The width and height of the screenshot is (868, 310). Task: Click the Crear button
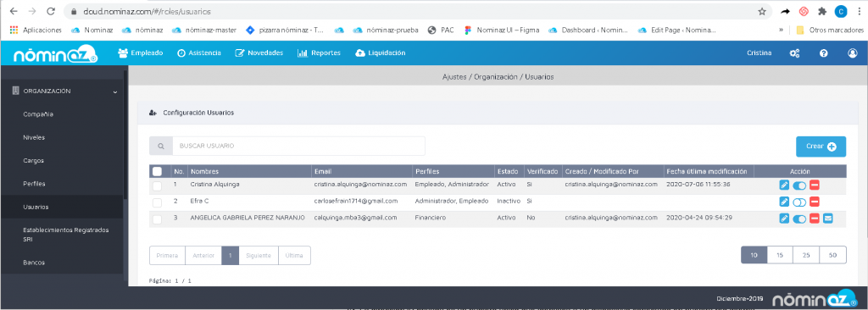pyautogui.click(x=821, y=147)
